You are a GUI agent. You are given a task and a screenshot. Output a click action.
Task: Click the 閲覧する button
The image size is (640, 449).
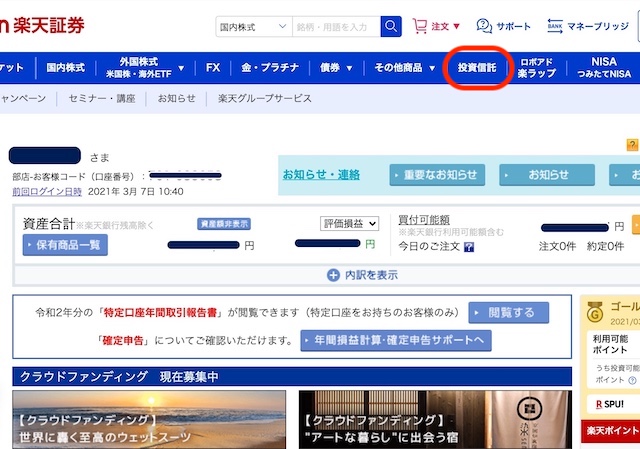point(508,313)
